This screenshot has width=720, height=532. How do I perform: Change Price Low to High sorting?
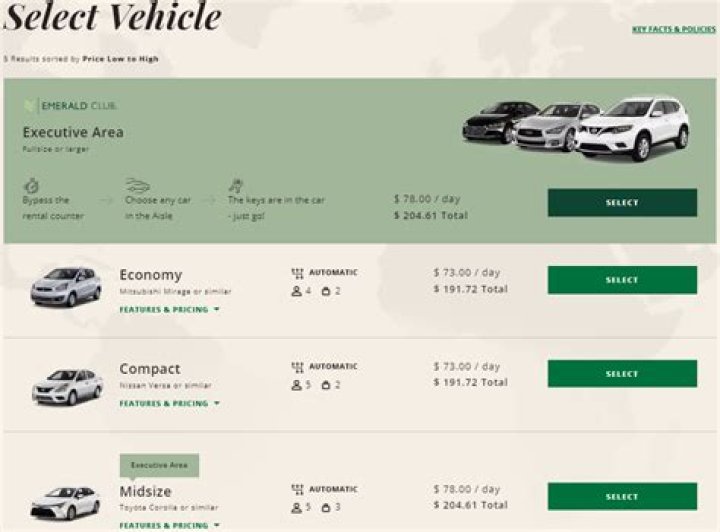tap(120, 59)
